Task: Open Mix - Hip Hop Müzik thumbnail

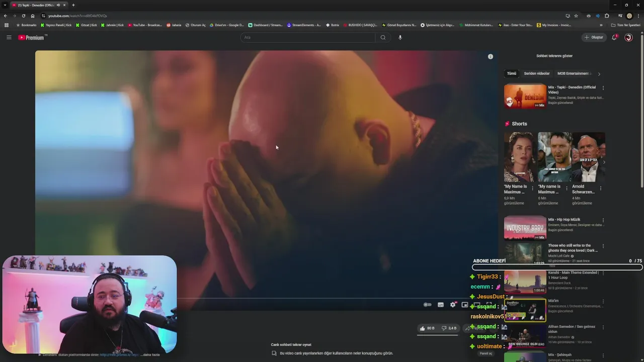Action: (525, 228)
